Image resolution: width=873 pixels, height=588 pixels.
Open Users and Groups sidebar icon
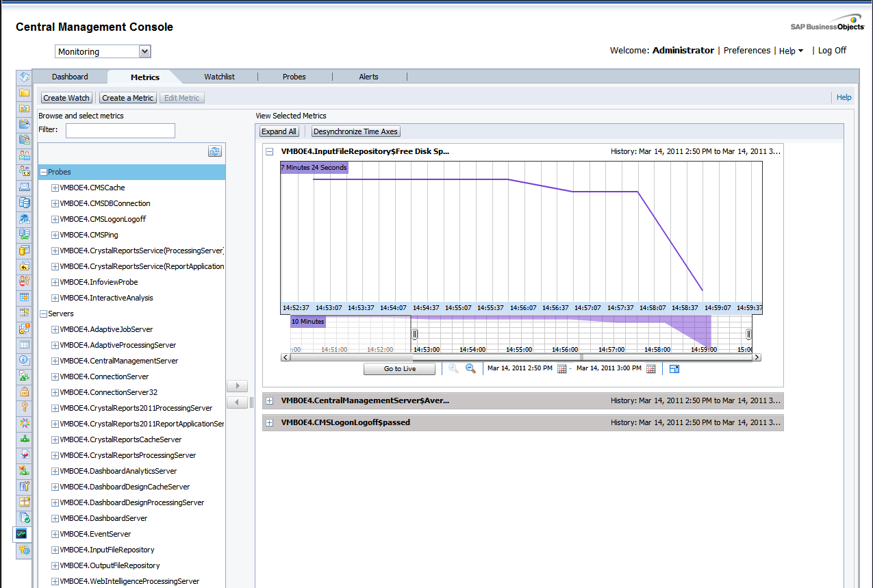coord(24,155)
